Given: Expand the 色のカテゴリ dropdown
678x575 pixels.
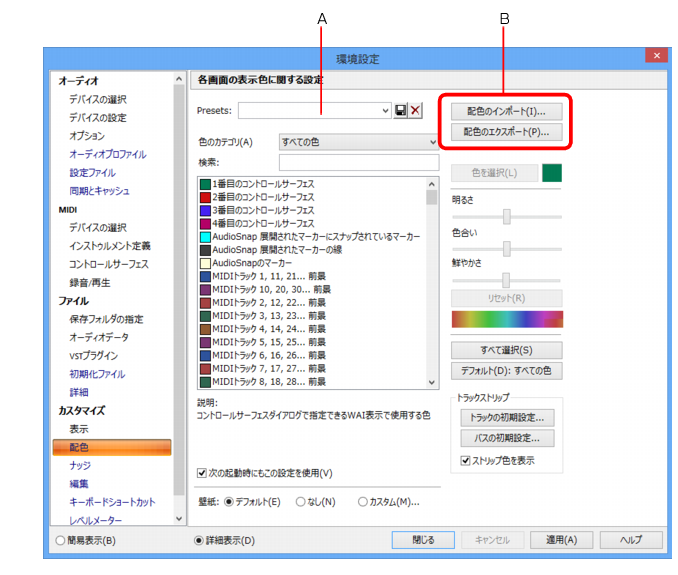Looking at the screenshot, I should pyautogui.click(x=358, y=142).
